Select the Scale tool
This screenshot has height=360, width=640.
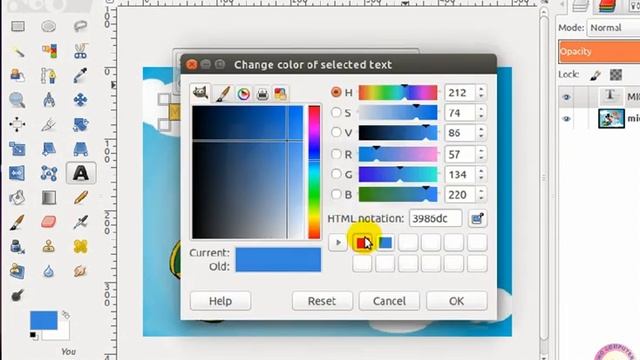pyautogui.click(x=18, y=149)
